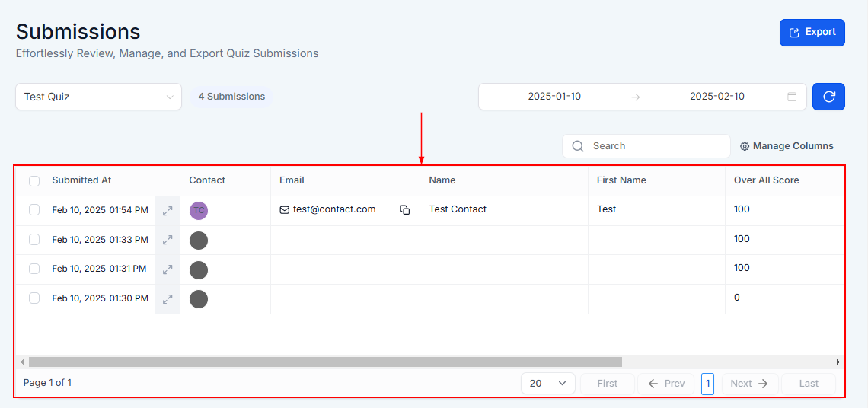Screen dimensions: 868x408
Task: Click the score 0 cell
Action: pyautogui.click(x=737, y=298)
